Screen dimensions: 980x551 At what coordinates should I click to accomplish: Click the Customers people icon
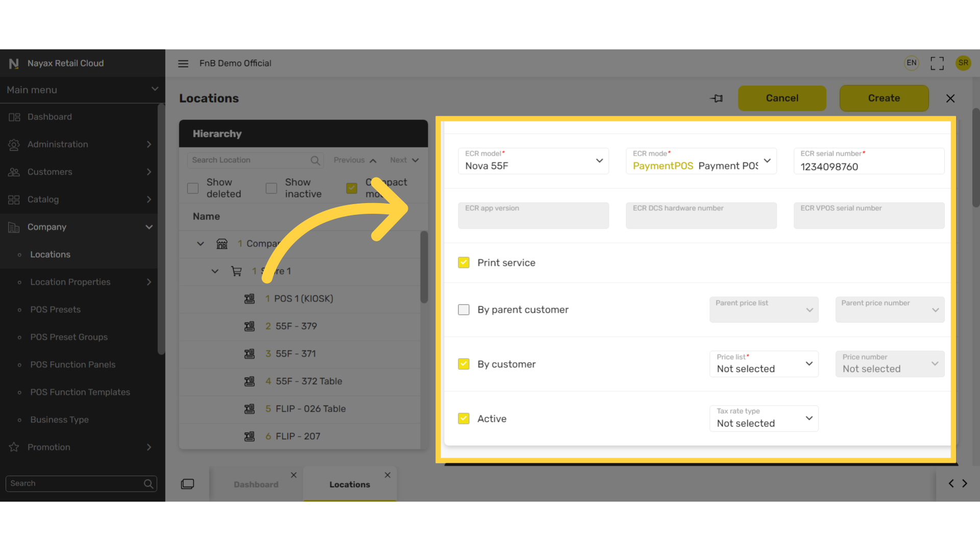click(x=14, y=172)
